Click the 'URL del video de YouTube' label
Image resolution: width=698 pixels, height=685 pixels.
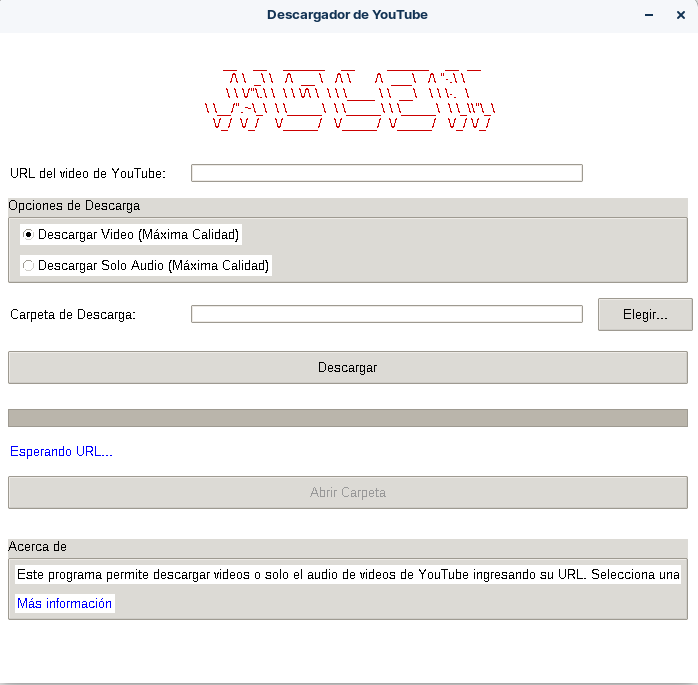[x=88, y=173]
